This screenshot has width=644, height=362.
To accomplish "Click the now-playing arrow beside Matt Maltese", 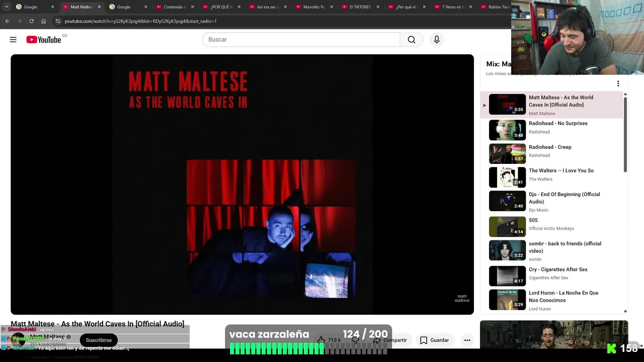I will point(485,105).
